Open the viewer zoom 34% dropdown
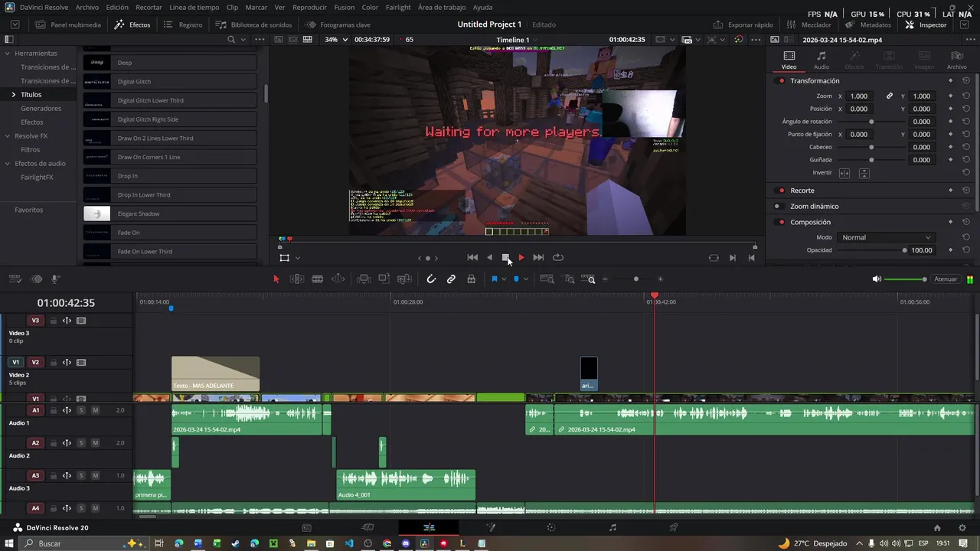This screenshot has width=980, height=551. (x=336, y=40)
